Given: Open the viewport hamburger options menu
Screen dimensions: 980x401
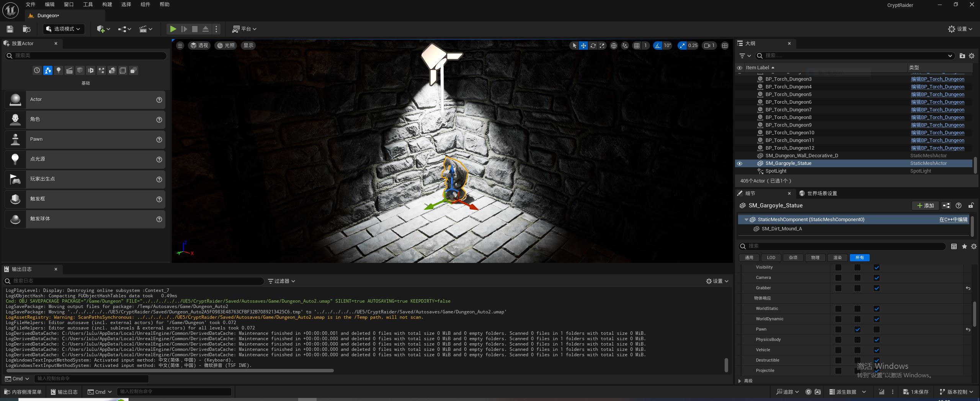Looking at the screenshot, I should [x=180, y=46].
